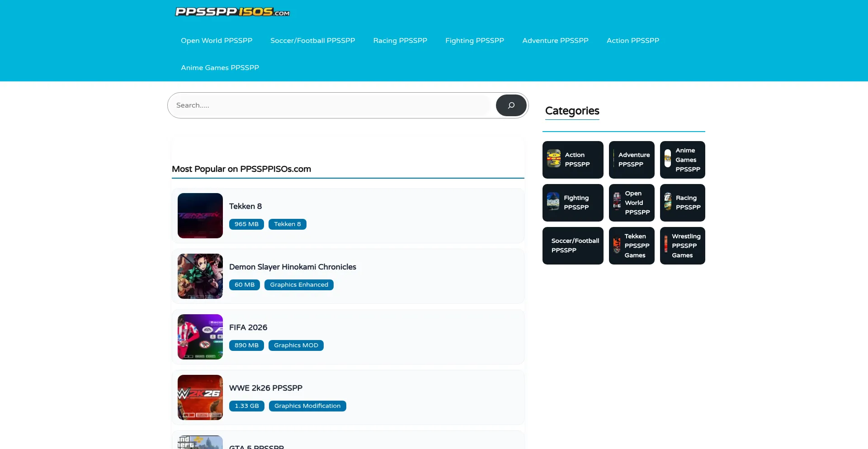Go to Fighting PPSSPP in top navigation
The image size is (868, 449).
[x=475, y=41]
